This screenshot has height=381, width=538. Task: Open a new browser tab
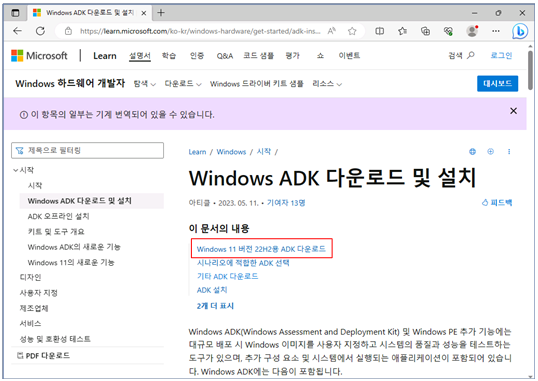(161, 13)
